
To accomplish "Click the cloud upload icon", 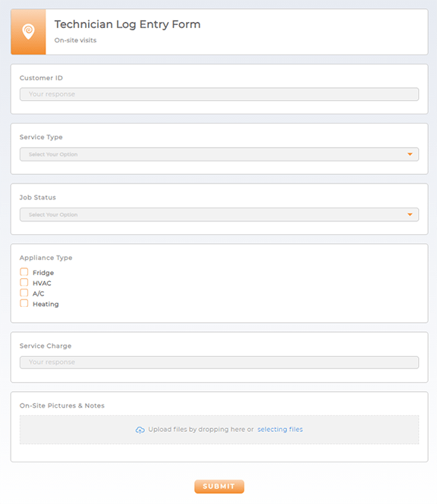I will click(140, 430).
